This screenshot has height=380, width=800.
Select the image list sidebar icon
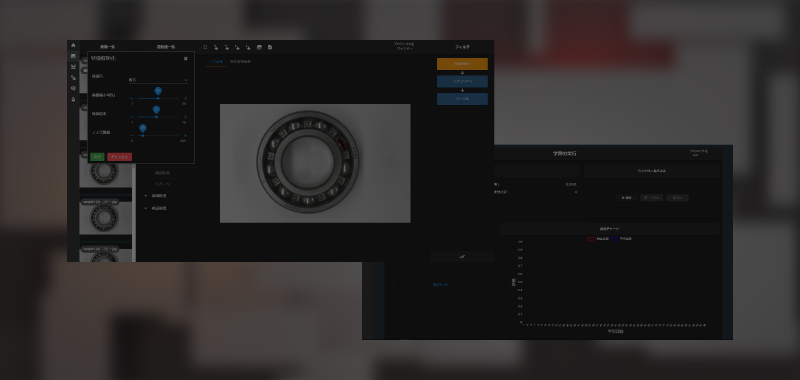[x=73, y=56]
